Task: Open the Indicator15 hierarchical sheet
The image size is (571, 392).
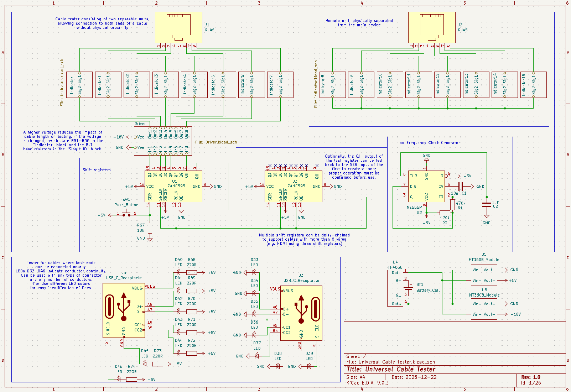Action: (x=533, y=85)
